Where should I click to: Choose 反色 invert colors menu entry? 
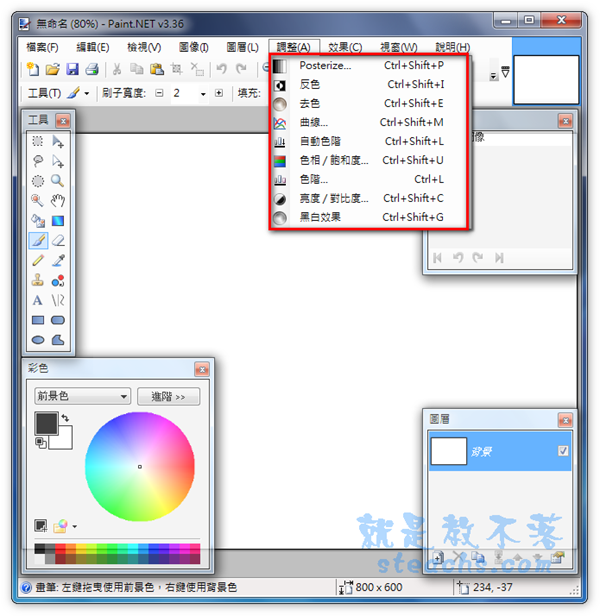(x=369, y=84)
